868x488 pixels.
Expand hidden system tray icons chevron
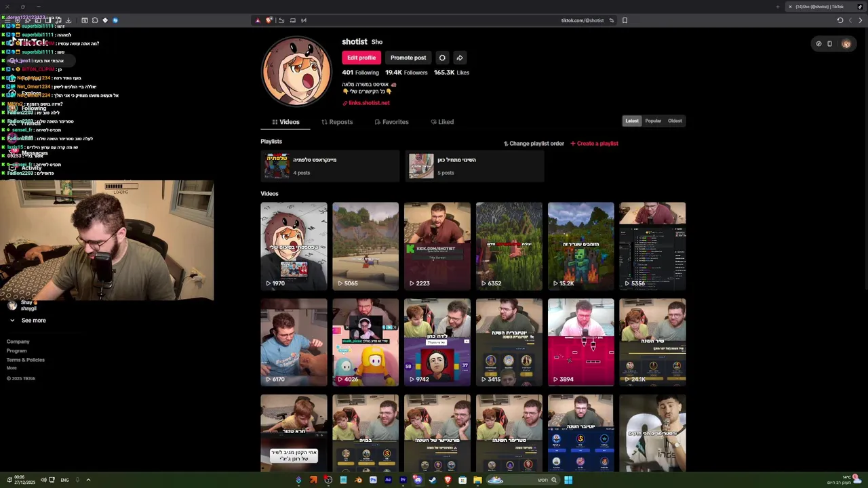(x=88, y=480)
